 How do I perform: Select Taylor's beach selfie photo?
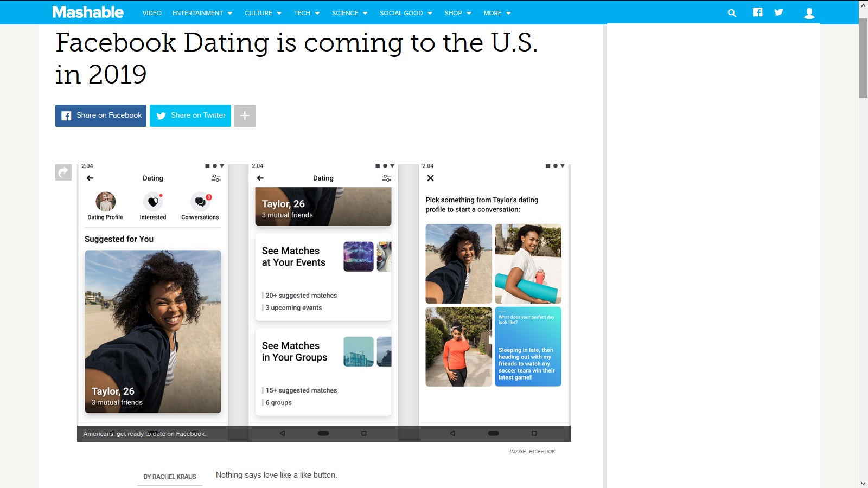pos(458,264)
